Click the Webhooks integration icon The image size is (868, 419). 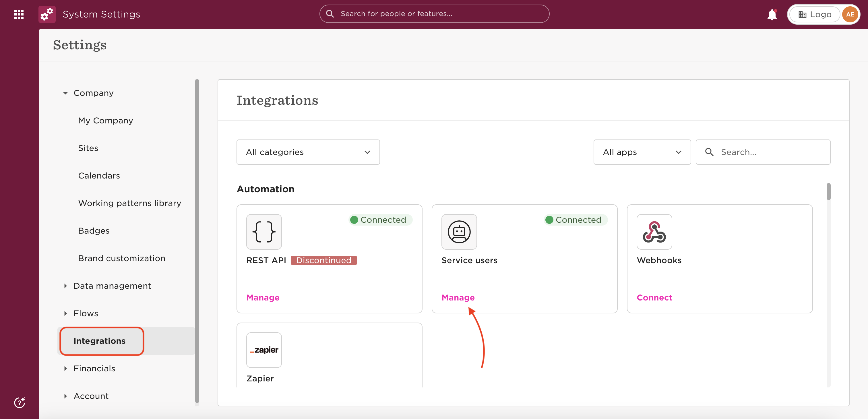point(654,232)
